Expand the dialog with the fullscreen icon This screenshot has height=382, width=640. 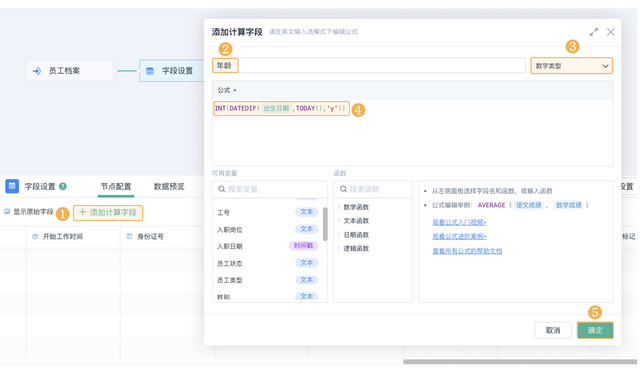coord(594,32)
